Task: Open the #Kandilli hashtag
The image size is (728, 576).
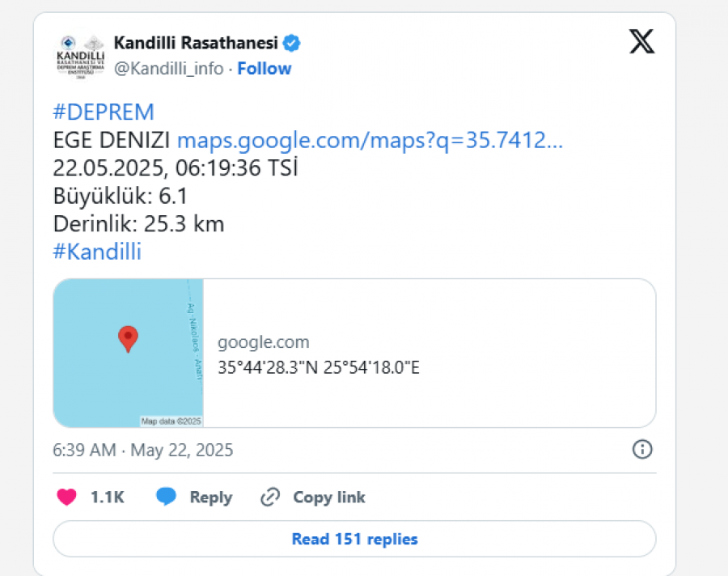Action: point(97,252)
